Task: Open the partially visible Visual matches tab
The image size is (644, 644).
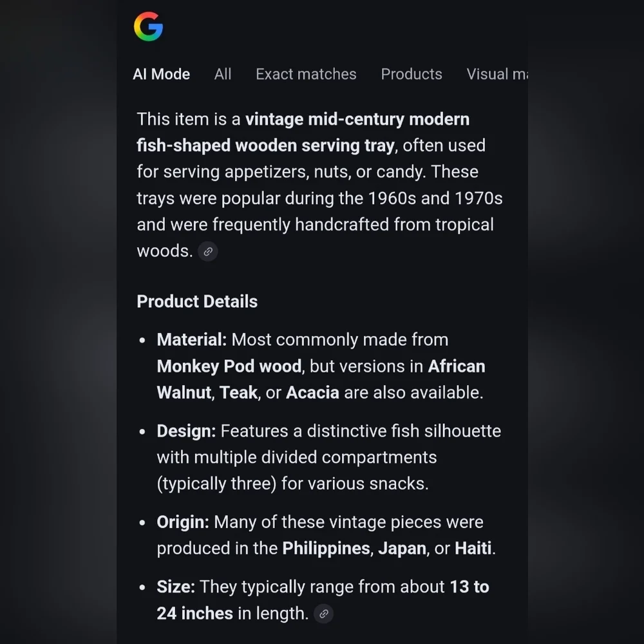Action: 497,74
